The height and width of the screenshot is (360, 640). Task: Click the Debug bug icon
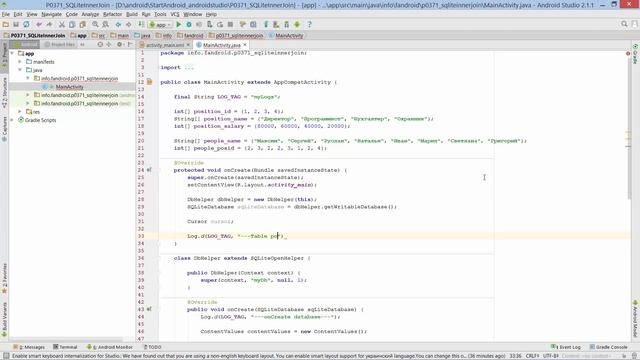[189, 24]
